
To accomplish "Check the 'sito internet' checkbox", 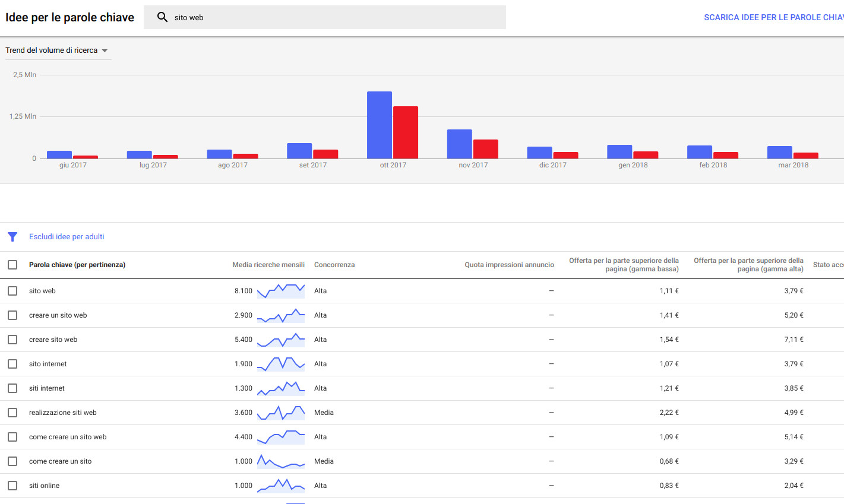I will pos(12,364).
